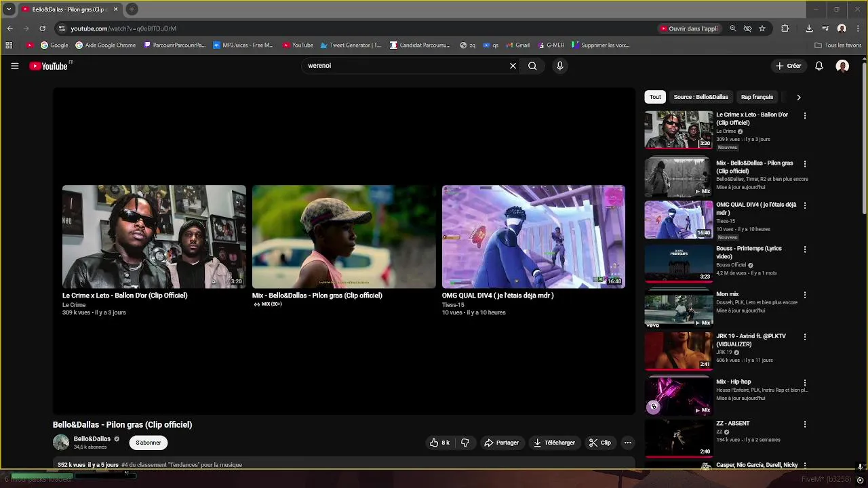Reload the page in browser toolbar
This screenshot has height=488, width=868.
coord(42,28)
